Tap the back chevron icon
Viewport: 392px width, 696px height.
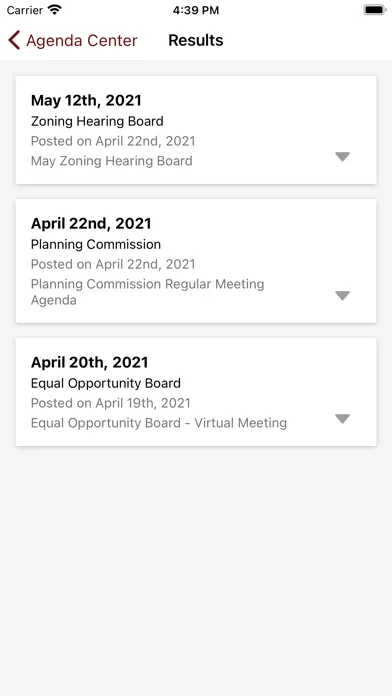point(14,40)
